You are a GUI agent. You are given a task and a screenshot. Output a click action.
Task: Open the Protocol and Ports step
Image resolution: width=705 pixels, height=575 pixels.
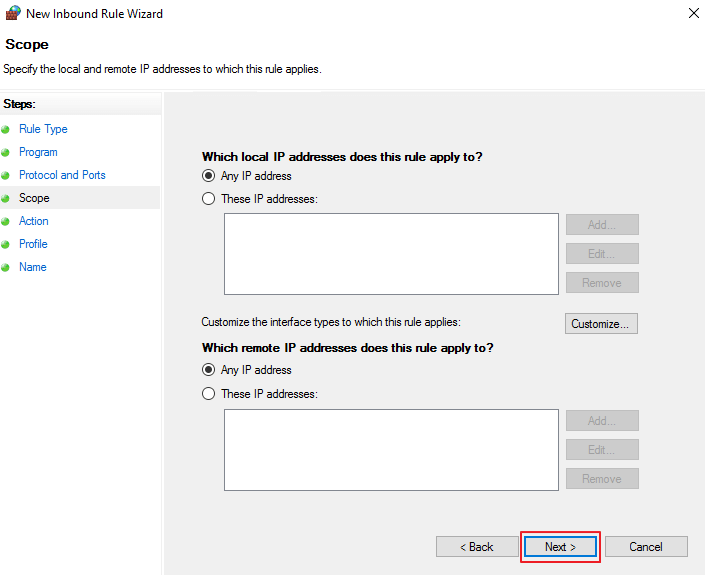click(62, 175)
